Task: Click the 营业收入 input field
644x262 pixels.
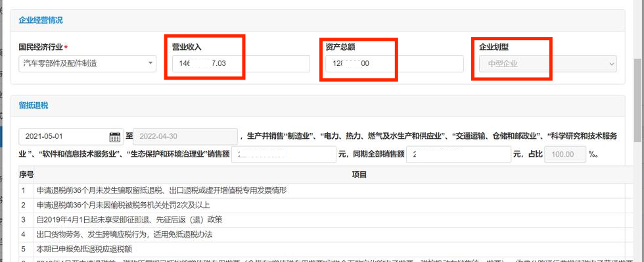Action: [241, 64]
